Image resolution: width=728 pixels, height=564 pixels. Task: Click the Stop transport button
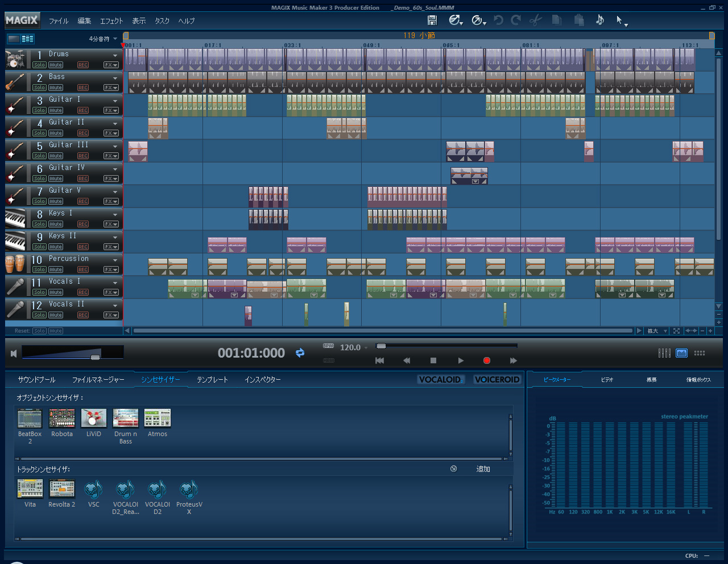(x=433, y=360)
